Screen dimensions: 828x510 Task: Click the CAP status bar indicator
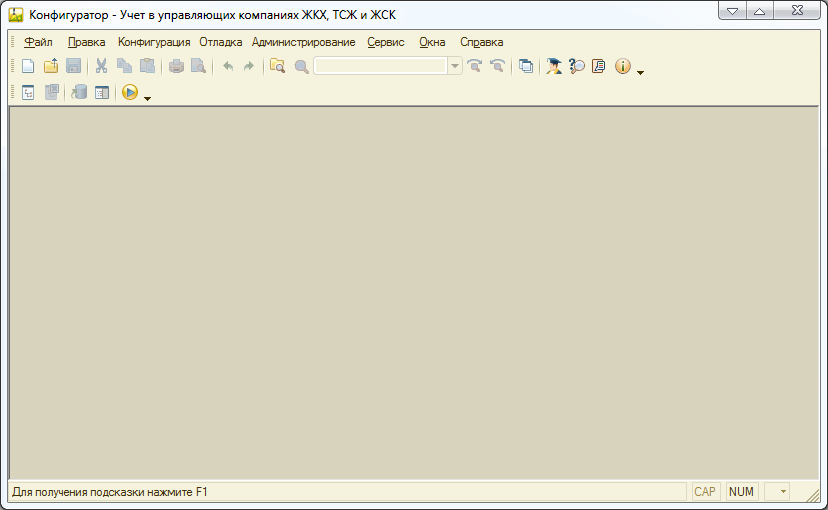point(705,492)
